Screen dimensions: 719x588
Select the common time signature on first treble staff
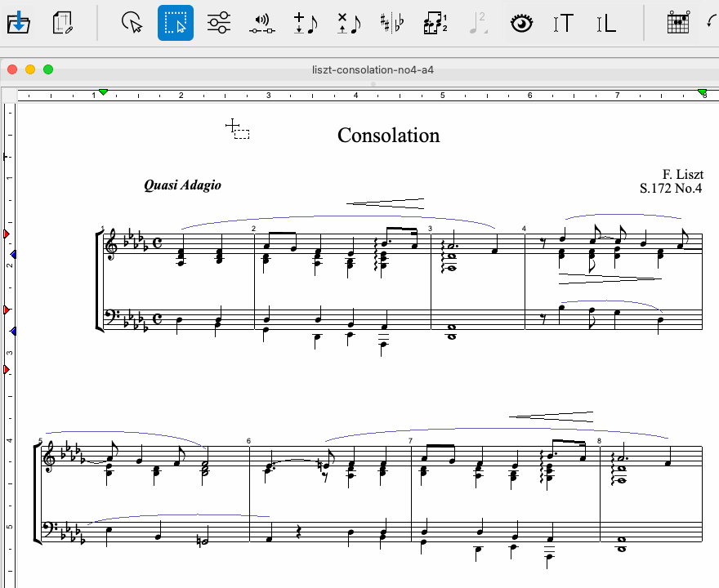[x=157, y=243]
